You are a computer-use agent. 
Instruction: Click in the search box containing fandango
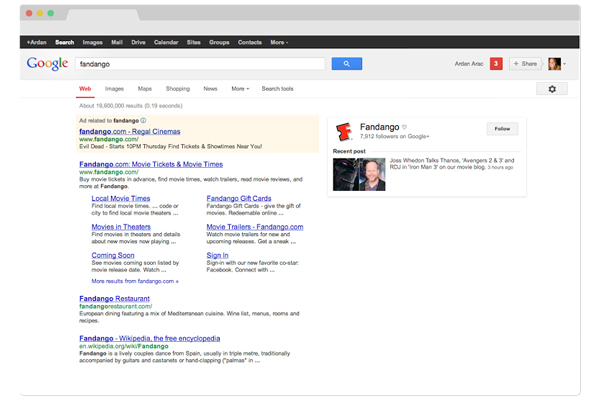200,64
